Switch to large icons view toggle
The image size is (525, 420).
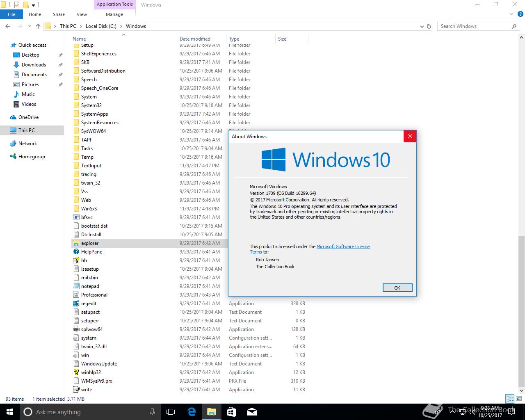click(519, 399)
